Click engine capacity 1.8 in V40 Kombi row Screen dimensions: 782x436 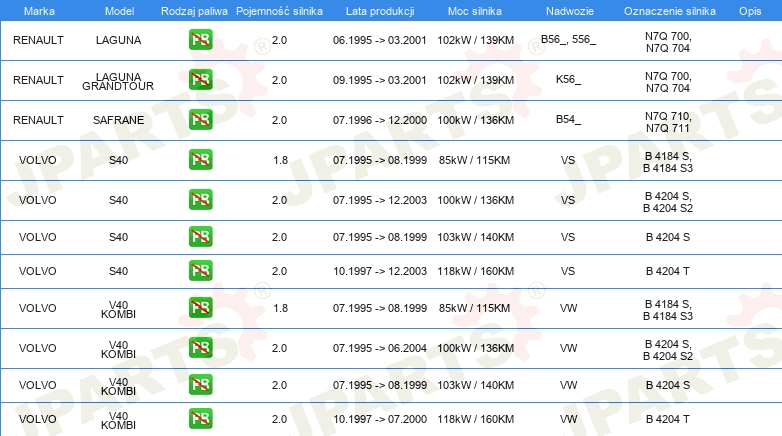(x=280, y=308)
